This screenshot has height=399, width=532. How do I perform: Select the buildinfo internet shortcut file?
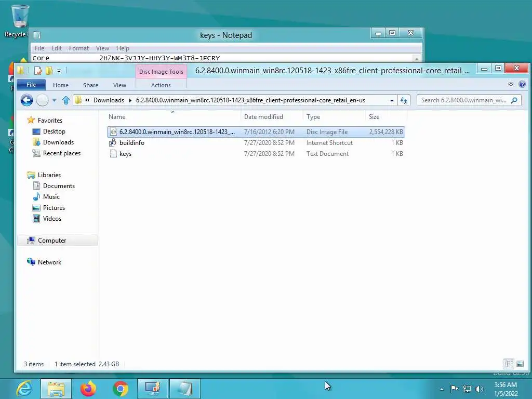256,143
